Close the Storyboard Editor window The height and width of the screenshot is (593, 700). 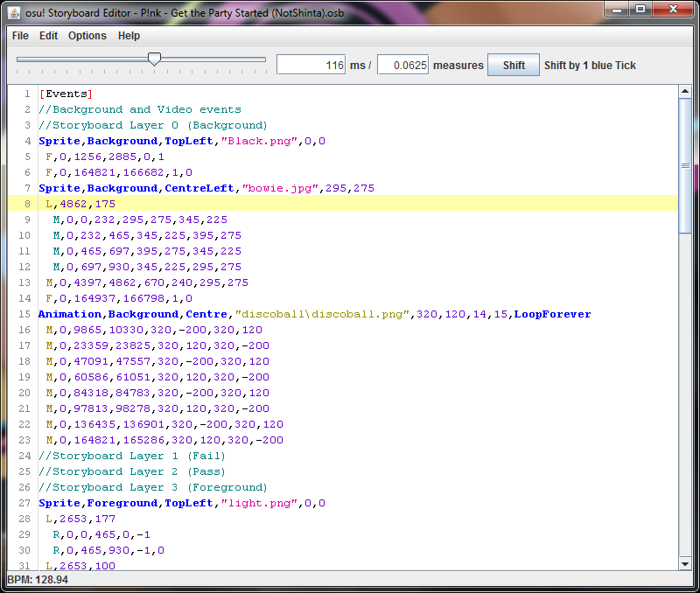(673, 10)
